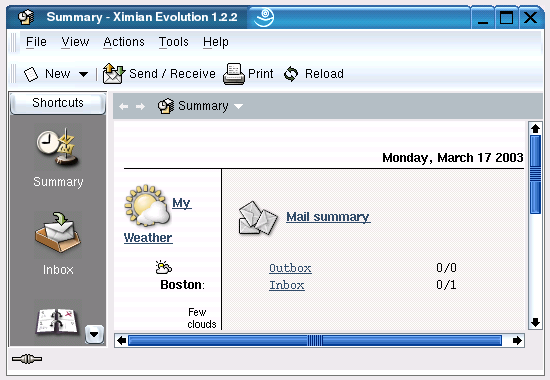
Task: Click the horizontal scrollbar thumb
Action: [x=315, y=341]
